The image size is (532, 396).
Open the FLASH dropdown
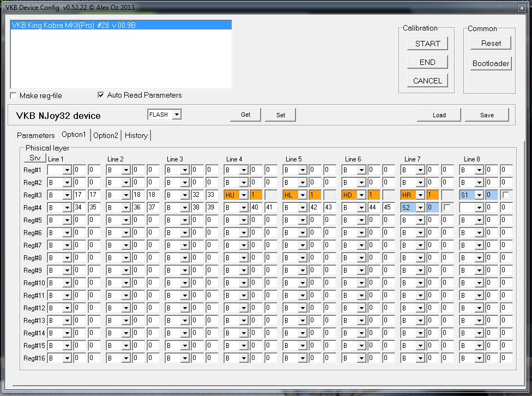pos(177,115)
